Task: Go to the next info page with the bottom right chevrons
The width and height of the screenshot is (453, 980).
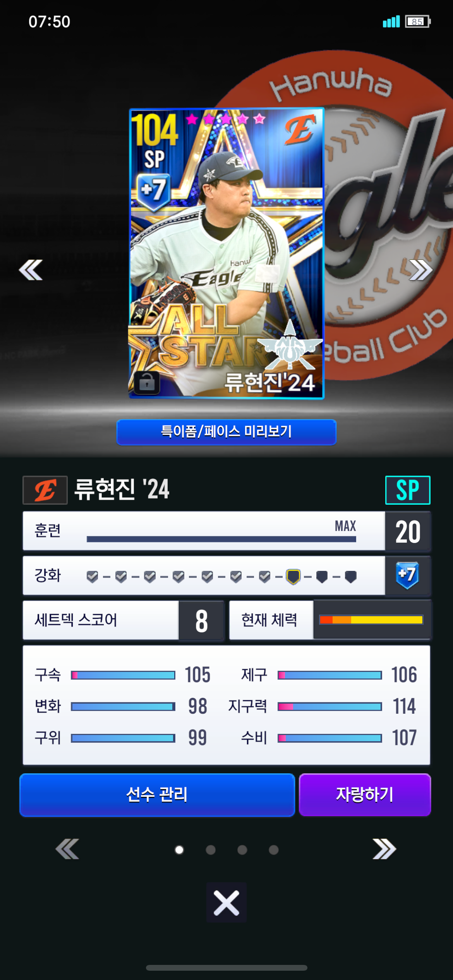Action: (384, 849)
